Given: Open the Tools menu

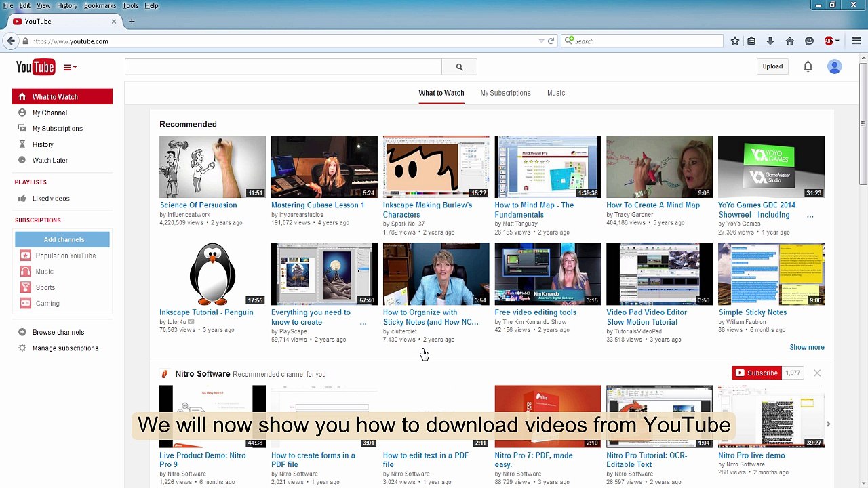Looking at the screenshot, I should (130, 5).
